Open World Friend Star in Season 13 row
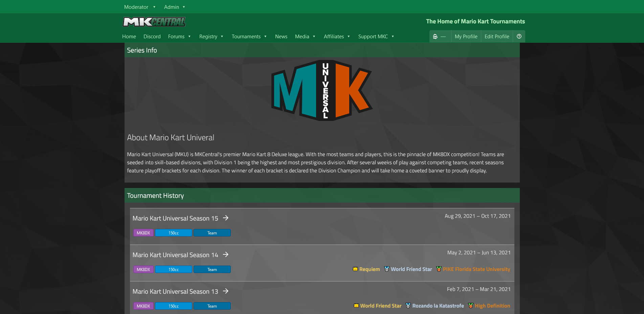Viewport: 644px width, 314px height. 381,306
